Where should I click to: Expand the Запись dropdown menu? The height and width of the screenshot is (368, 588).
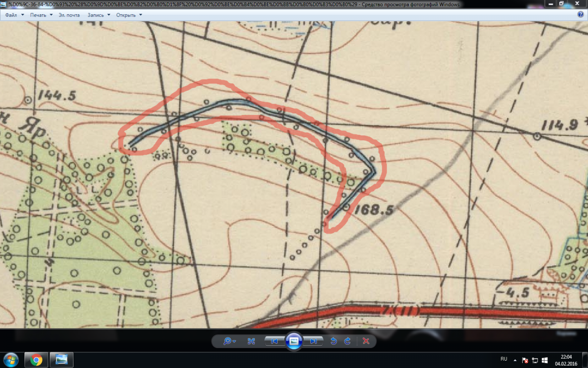98,15
